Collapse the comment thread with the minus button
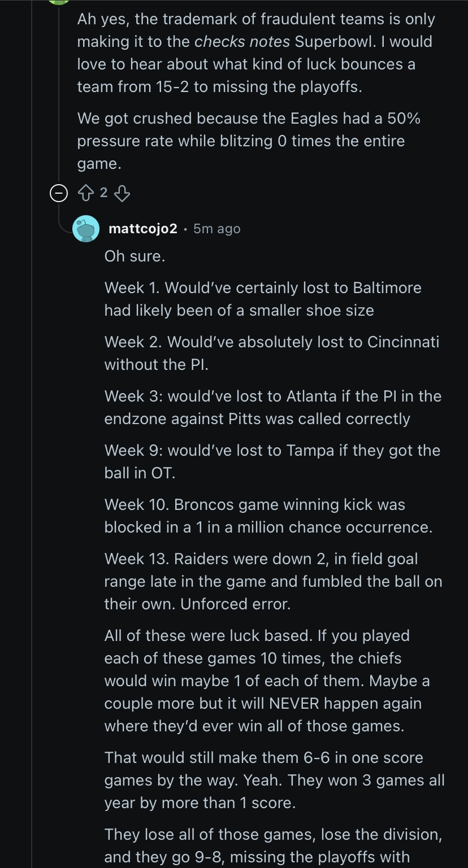The image size is (468, 868). (59, 193)
